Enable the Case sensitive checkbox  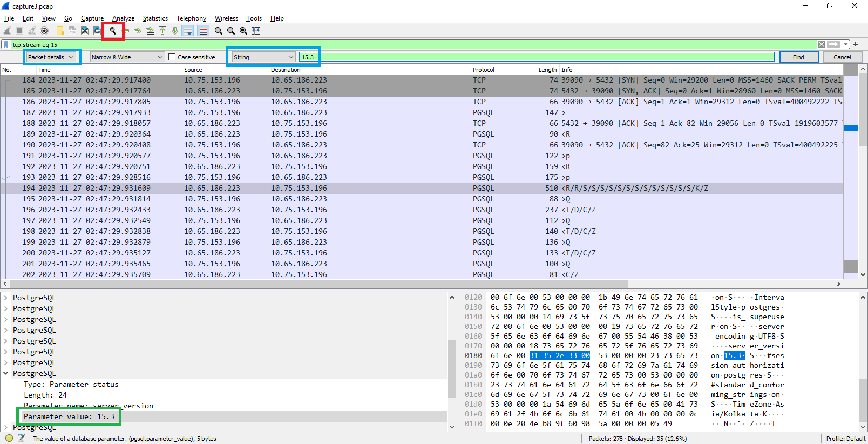pyautogui.click(x=172, y=57)
